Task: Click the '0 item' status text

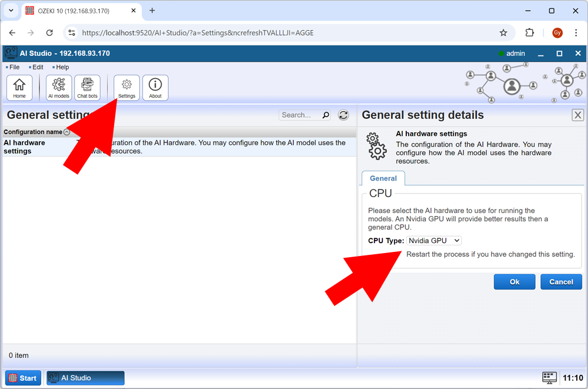Action: [19, 355]
